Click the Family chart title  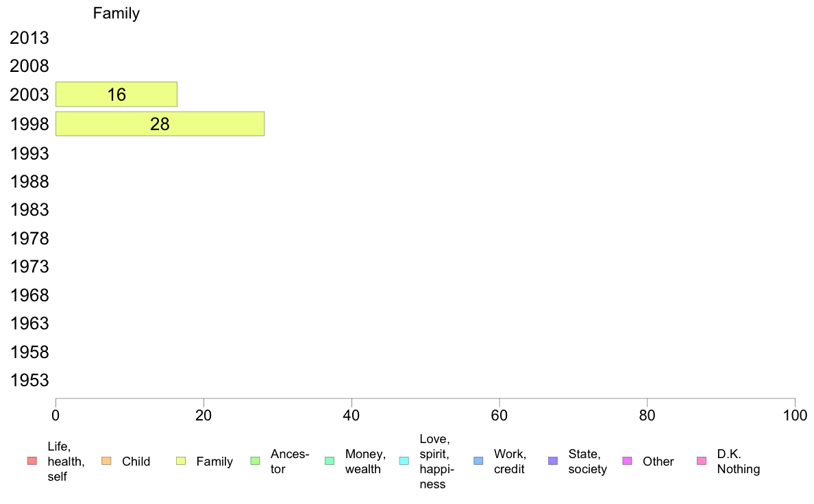116,13
